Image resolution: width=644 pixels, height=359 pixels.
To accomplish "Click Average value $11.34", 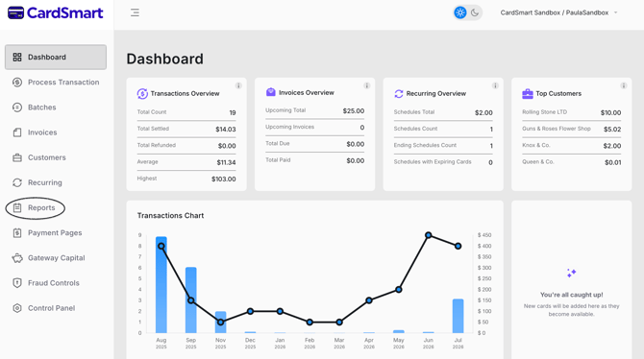I will [226, 162].
